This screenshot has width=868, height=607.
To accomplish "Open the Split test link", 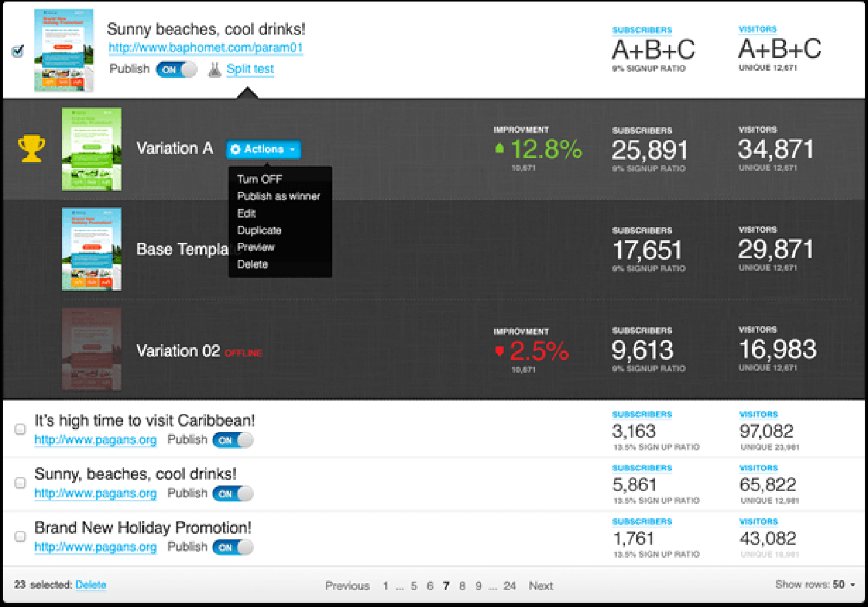I will [250, 69].
